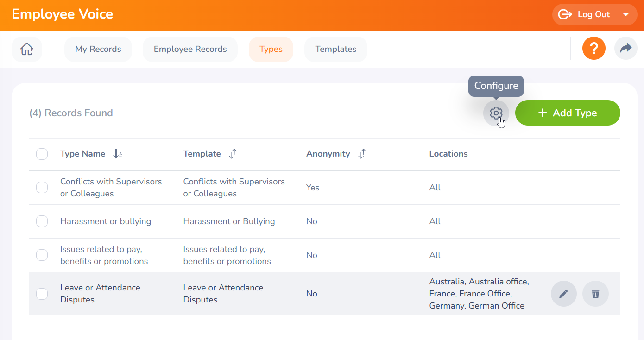Viewport: 644px width, 340px height.
Task: Open the Configure gear settings
Action: pos(496,113)
